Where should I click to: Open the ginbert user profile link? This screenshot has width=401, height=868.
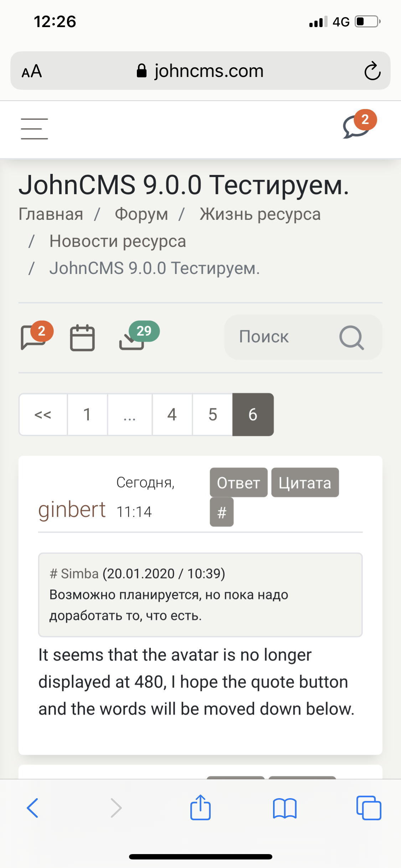[x=72, y=510]
